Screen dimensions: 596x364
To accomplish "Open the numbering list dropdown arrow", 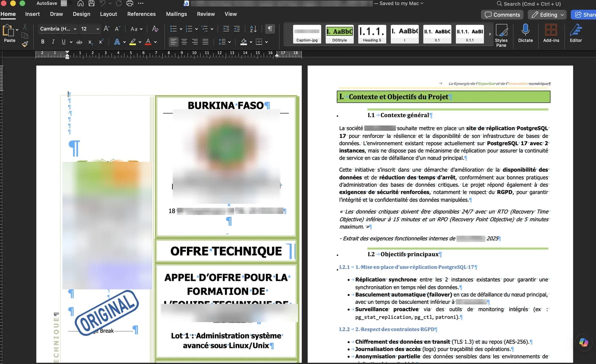I will pos(197,29).
